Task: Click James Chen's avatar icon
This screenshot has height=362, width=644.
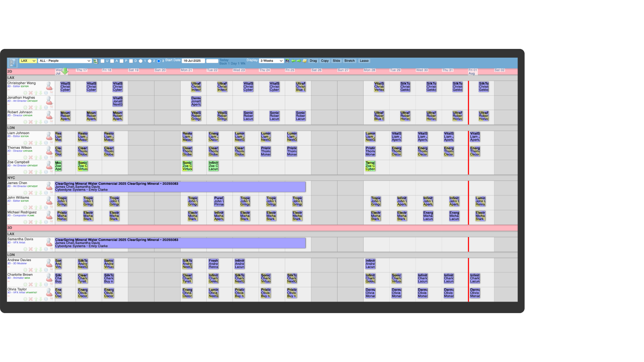Action: coord(49,186)
